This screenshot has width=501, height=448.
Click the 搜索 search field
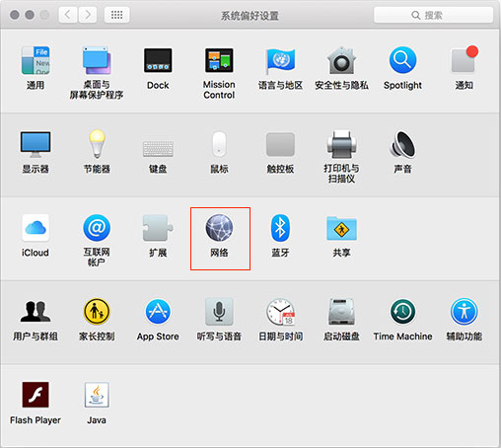(x=433, y=15)
